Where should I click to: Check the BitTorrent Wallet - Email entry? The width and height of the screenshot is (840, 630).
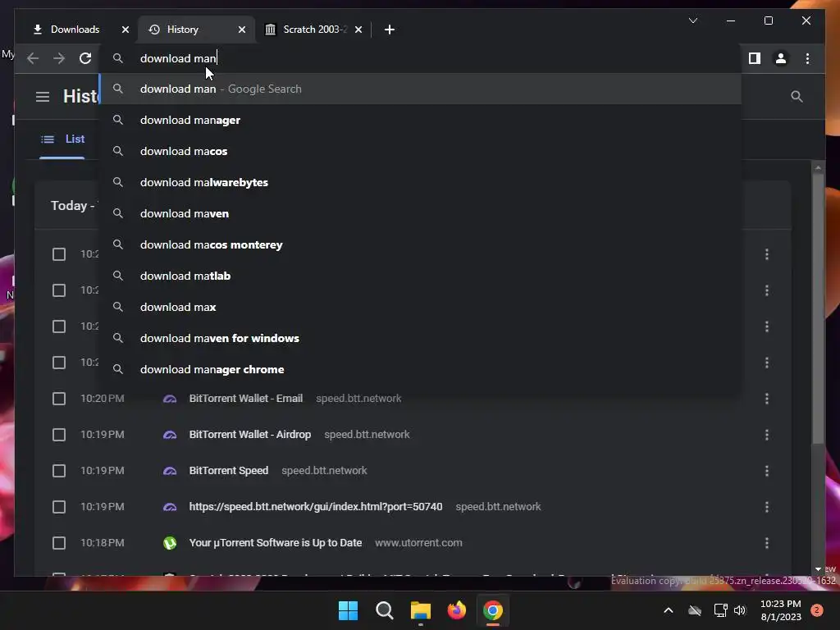point(59,399)
